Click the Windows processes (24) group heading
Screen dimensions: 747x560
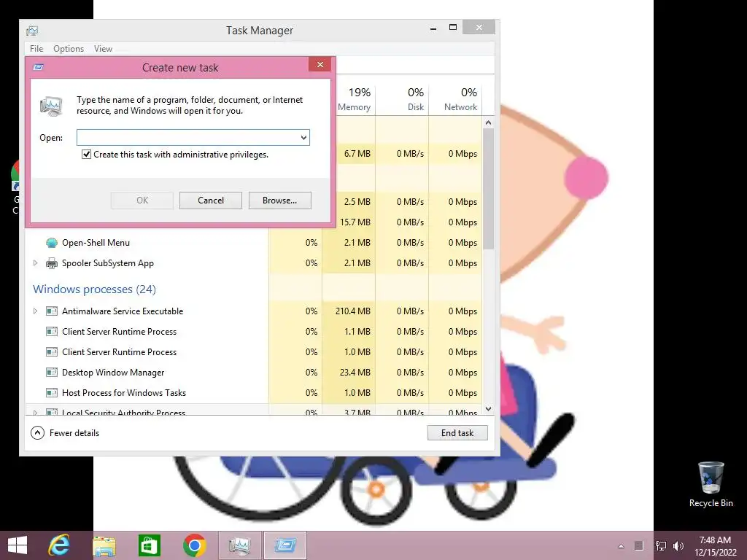point(94,289)
